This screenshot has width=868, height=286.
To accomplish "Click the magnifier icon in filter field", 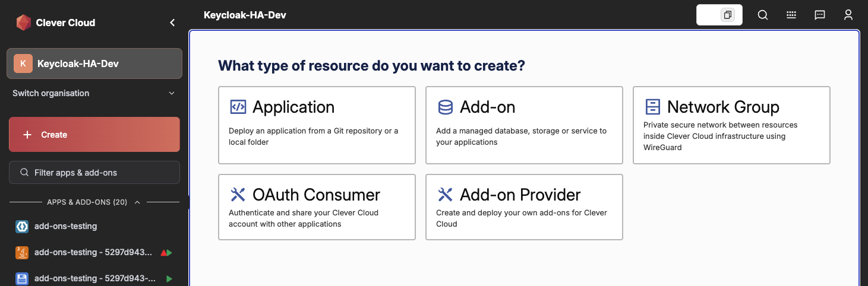I will pos(24,173).
